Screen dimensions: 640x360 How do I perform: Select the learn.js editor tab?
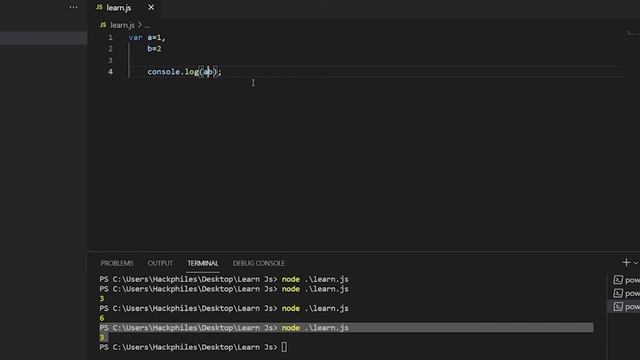click(x=119, y=8)
